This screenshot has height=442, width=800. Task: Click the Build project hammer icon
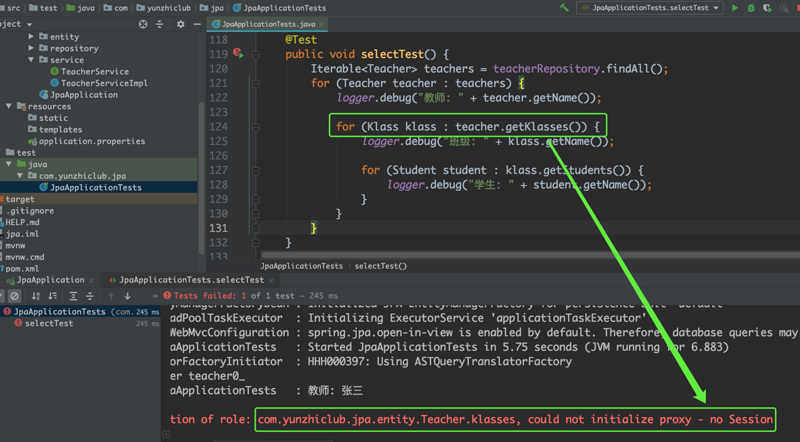click(565, 8)
